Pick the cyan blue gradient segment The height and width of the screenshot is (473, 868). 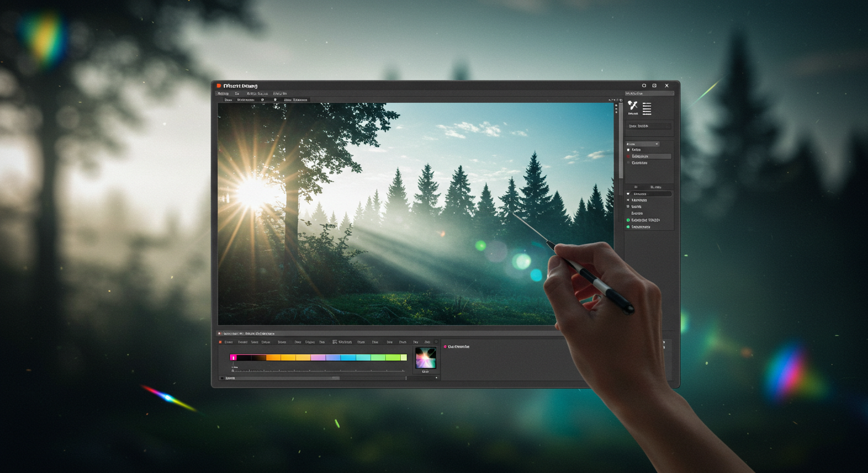click(x=348, y=357)
